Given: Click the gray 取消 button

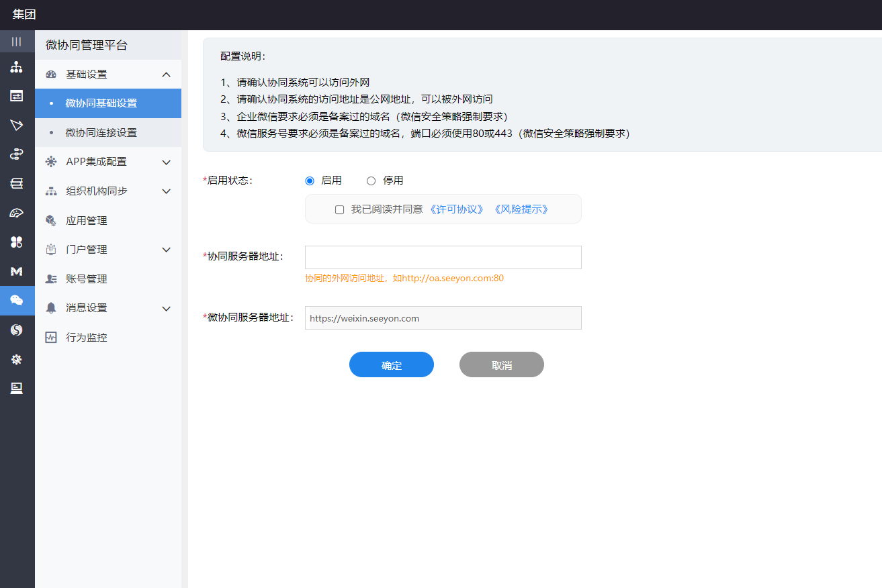Looking at the screenshot, I should (x=501, y=365).
